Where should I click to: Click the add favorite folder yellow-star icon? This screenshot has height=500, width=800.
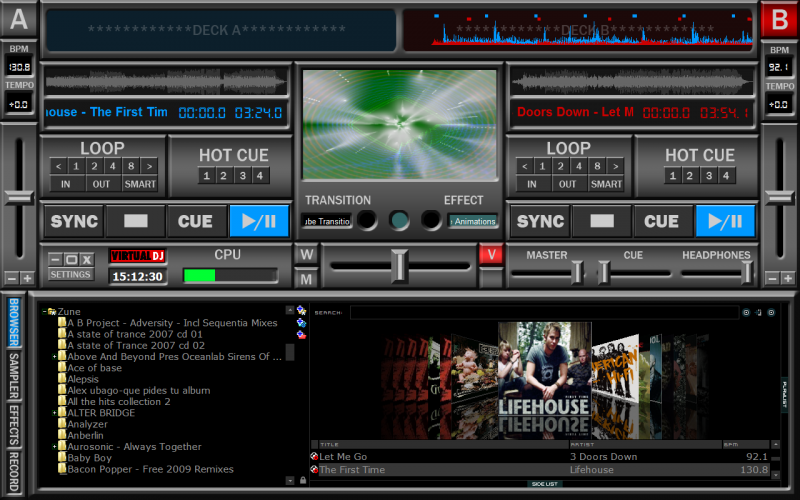click(x=301, y=310)
